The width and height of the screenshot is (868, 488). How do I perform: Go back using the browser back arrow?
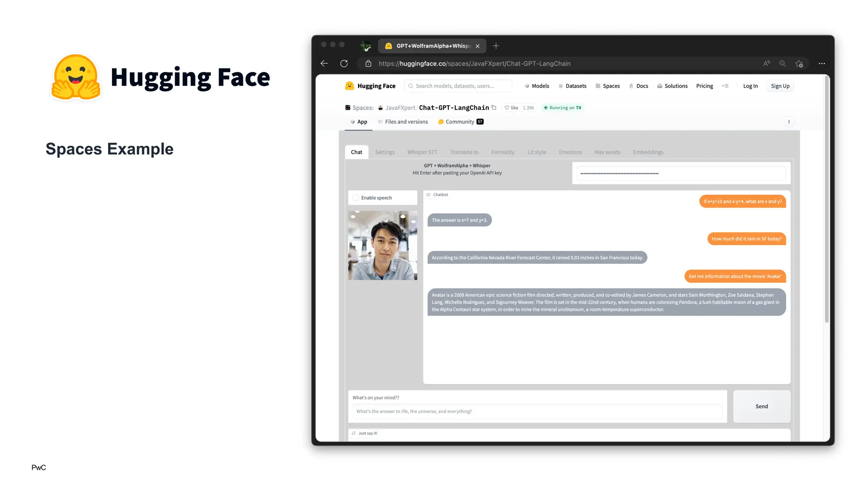click(324, 64)
